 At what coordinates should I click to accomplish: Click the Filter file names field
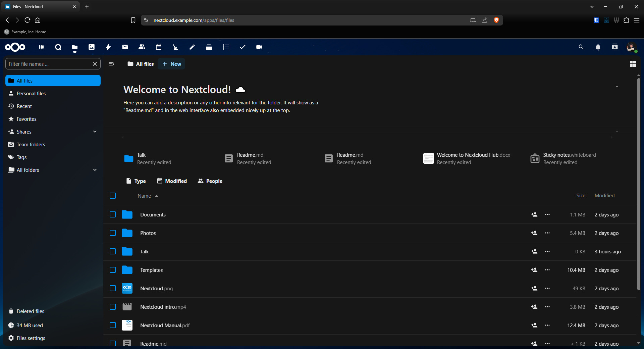(49, 64)
